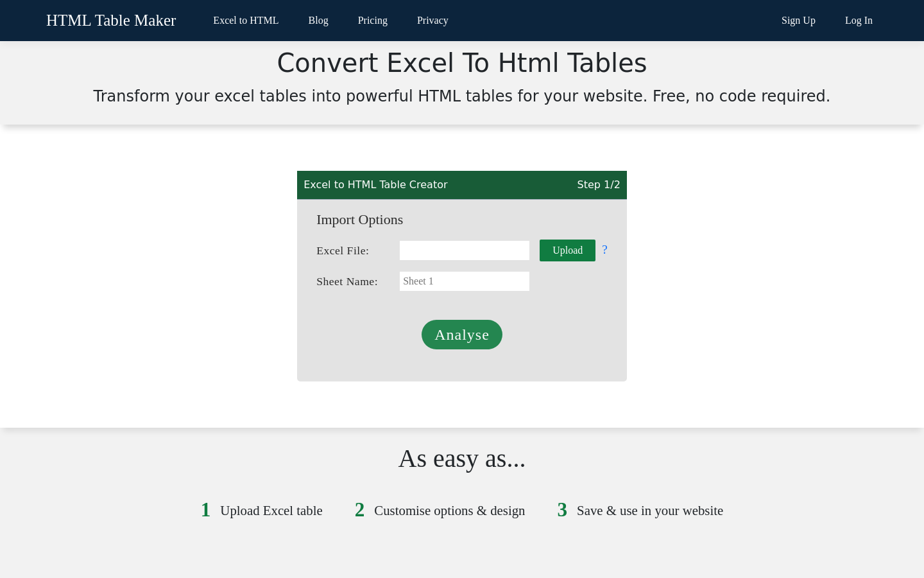Open the question mark help link
The height and width of the screenshot is (578, 924).
click(x=604, y=250)
